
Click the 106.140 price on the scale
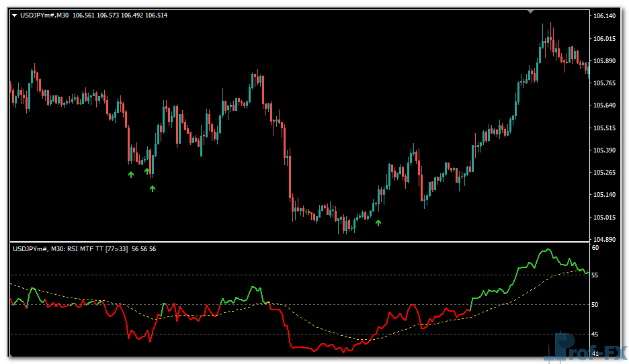tap(605, 16)
